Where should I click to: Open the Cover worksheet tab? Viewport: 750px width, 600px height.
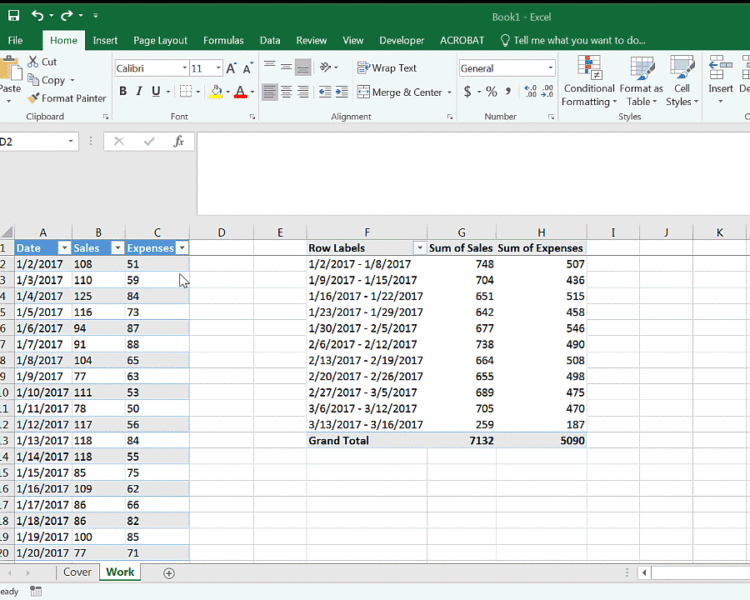coord(77,573)
